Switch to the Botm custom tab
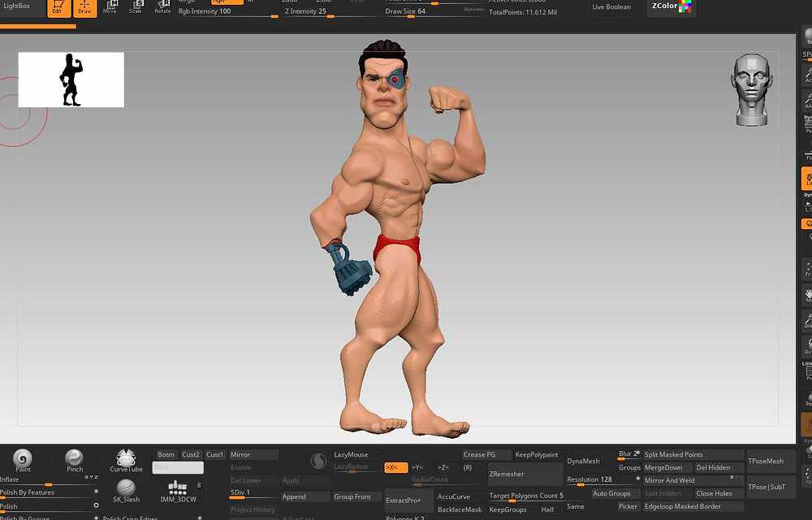The height and width of the screenshot is (520, 812). (166, 455)
